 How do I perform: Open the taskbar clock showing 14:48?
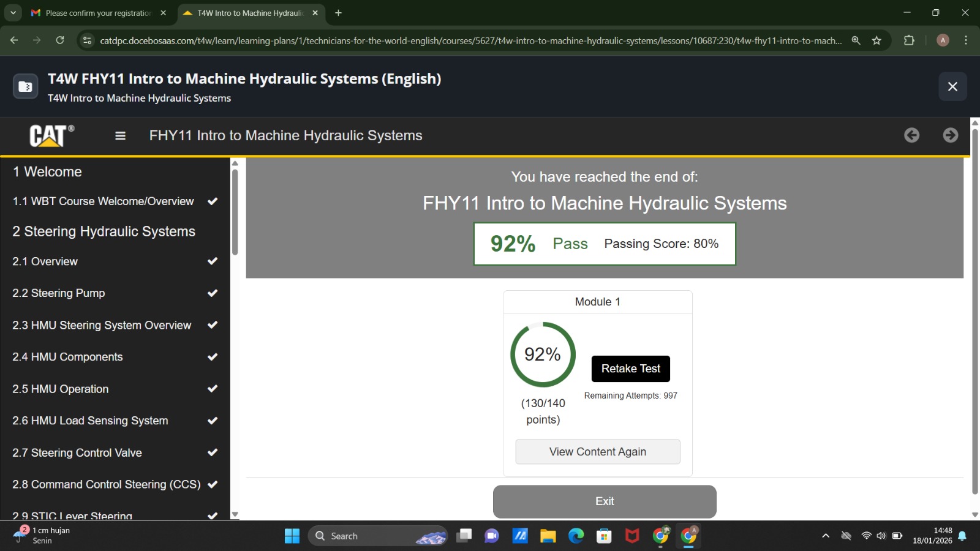pos(932,536)
